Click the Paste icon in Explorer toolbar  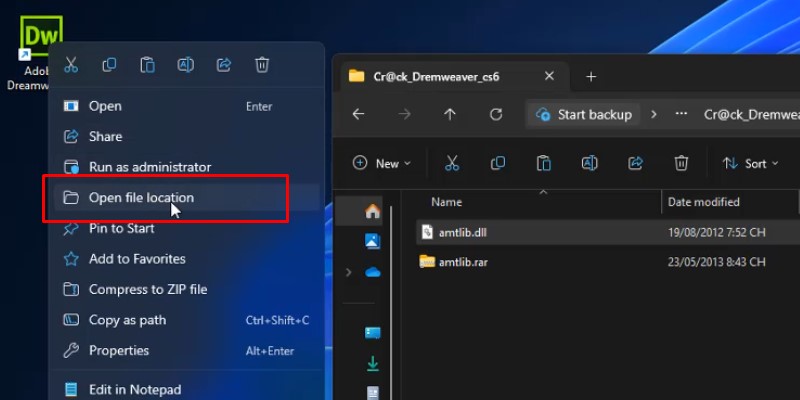(x=543, y=163)
